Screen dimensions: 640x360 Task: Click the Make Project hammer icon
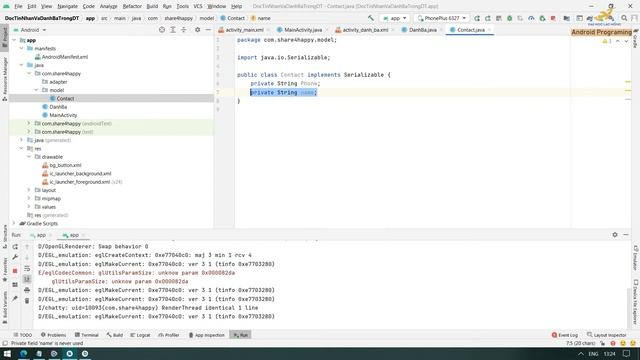371,18
